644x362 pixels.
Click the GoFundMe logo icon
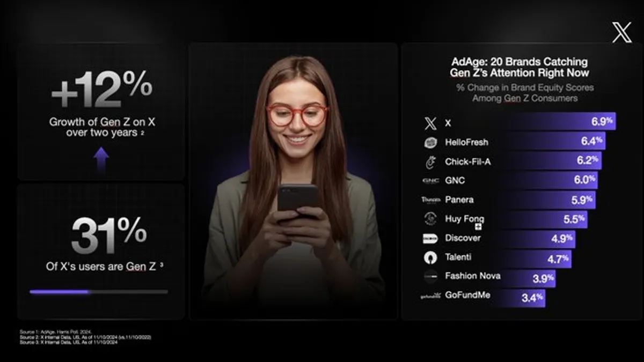(430, 295)
